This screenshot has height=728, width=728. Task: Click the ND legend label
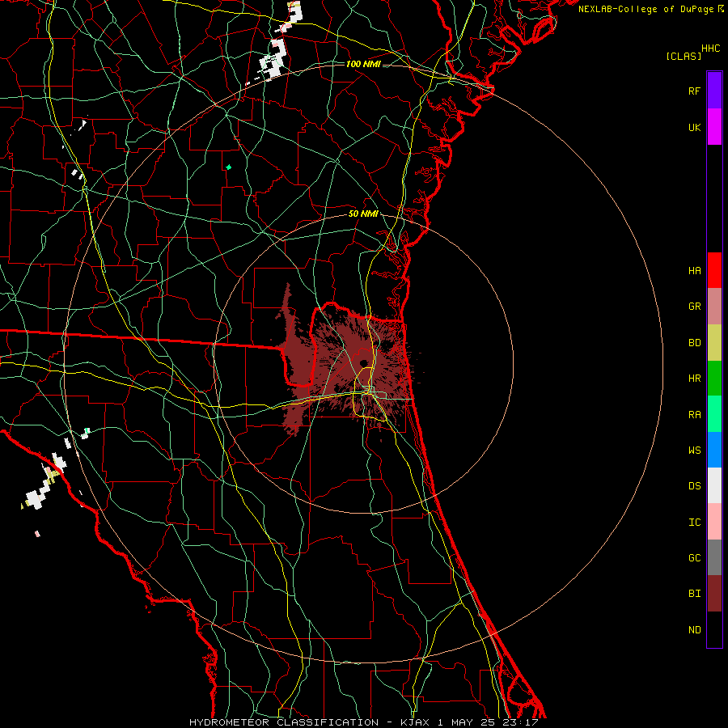tap(694, 629)
